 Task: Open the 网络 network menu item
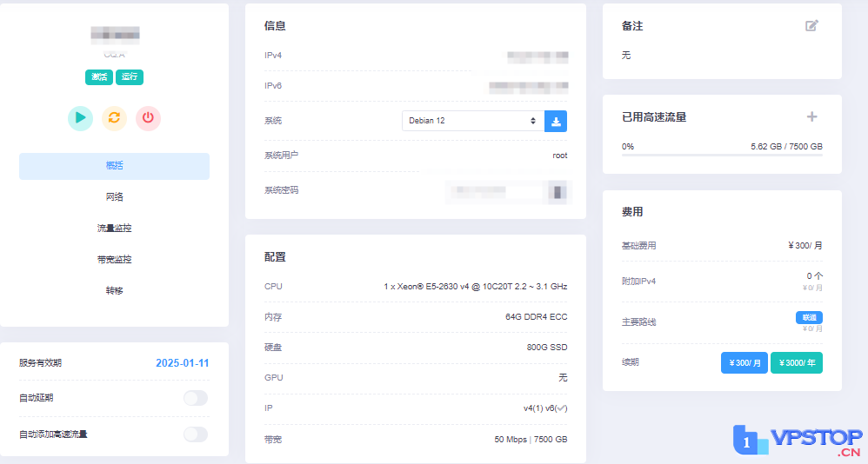(114, 197)
